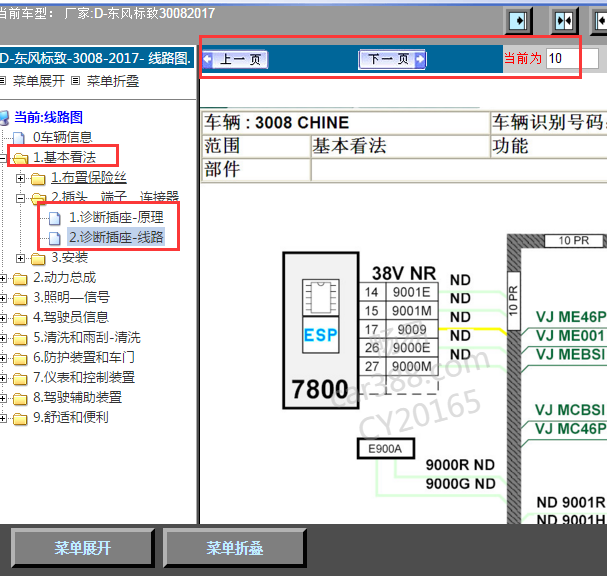Viewport: 607px width, 581px height.
Task: Click the current page number field showing 10
Action: point(572,59)
